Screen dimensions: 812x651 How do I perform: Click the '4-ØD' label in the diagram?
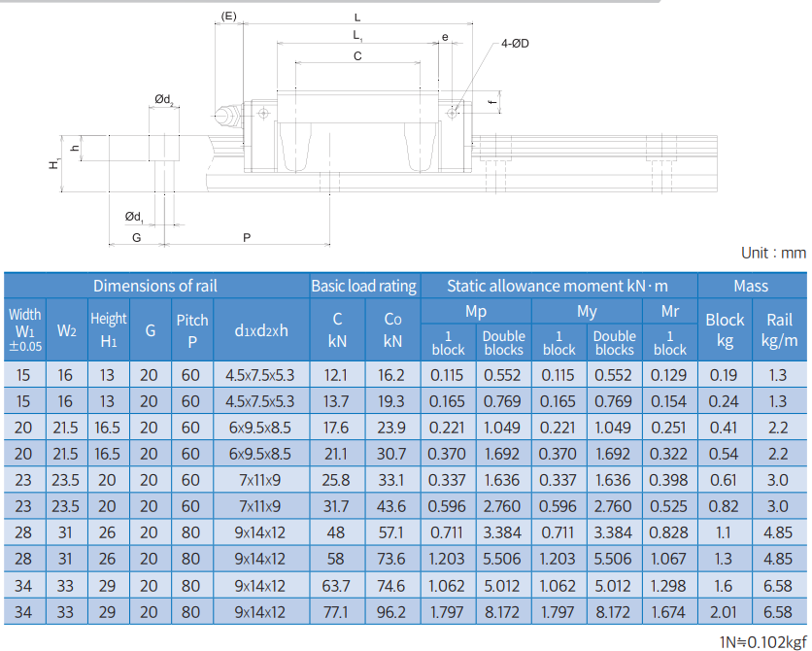pos(515,44)
